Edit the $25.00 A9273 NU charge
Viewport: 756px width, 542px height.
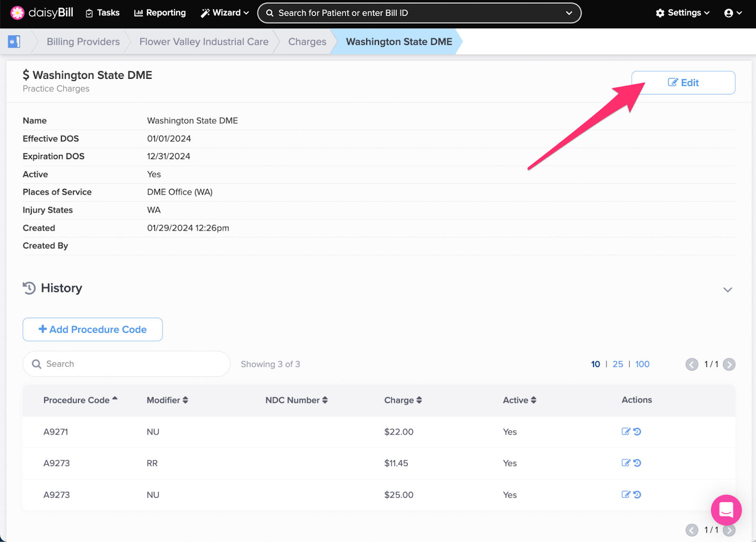(x=626, y=495)
